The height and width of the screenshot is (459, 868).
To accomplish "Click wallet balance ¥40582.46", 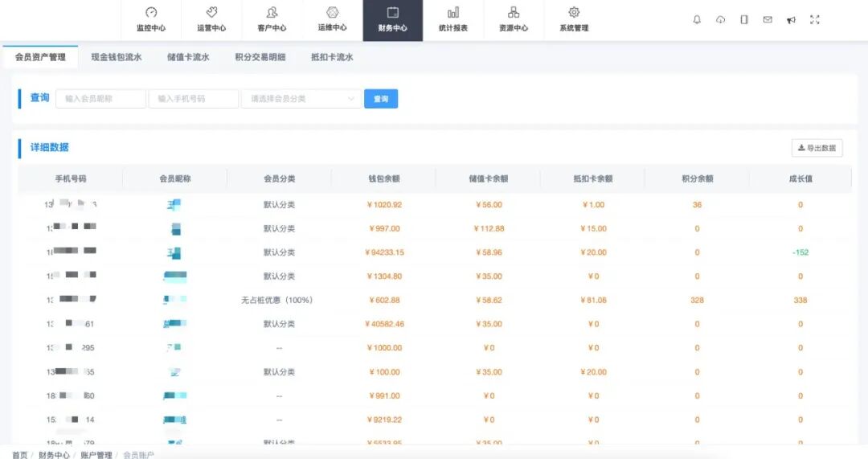I will (x=384, y=324).
